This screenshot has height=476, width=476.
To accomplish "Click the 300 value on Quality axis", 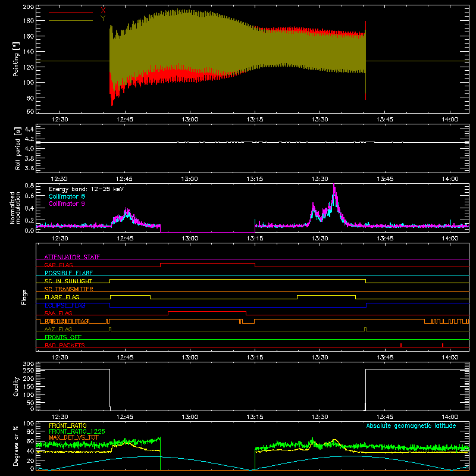I will (x=29, y=364).
